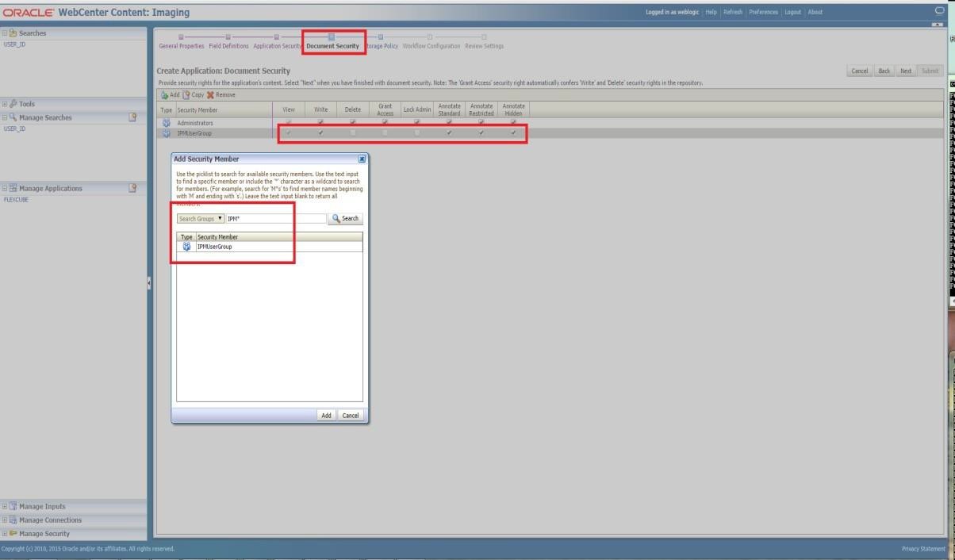The width and height of the screenshot is (955, 560).
Task: Click the Application Security step marker
Action: tap(276, 36)
